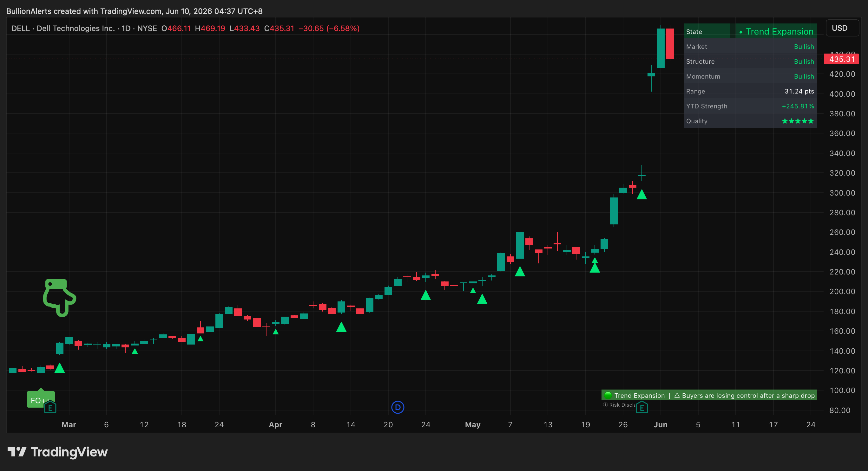The height and width of the screenshot is (471, 868).
Task: Click the low price L433.43
Action: pyautogui.click(x=245, y=28)
